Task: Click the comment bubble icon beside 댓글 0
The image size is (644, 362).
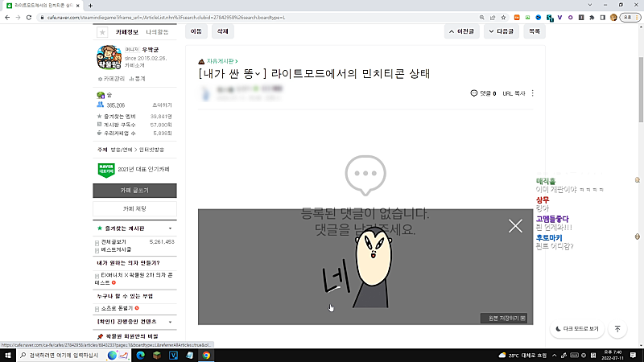Action: [x=473, y=93]
